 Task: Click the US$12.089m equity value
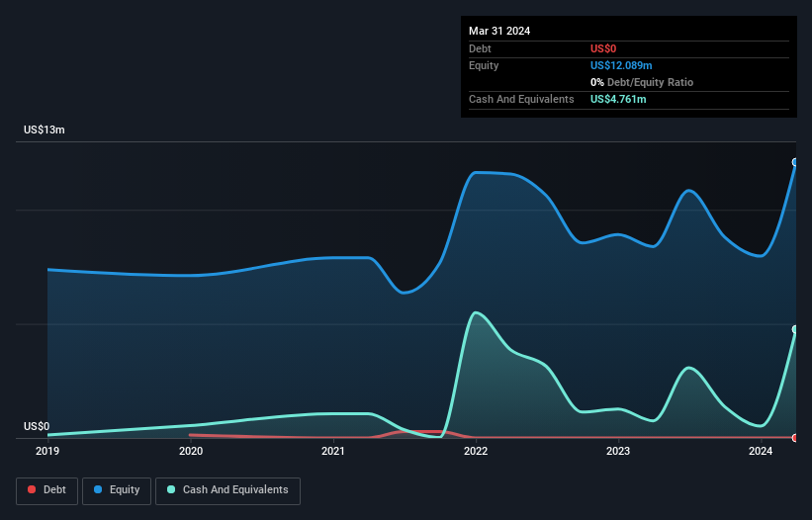click(621, 65)
